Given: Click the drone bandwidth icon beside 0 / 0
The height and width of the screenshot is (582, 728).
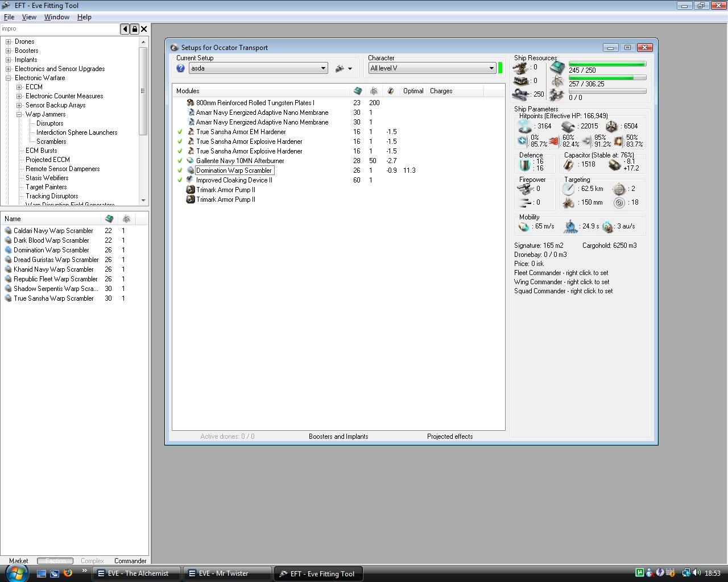Looking at the screenshot, I should pyautogui.click(x=557, y=96).
